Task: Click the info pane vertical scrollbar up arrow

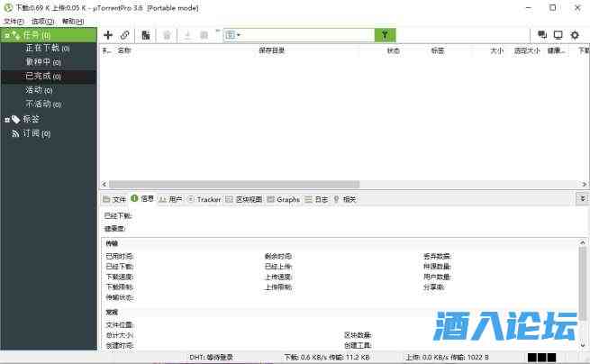Action: [583, 242]
